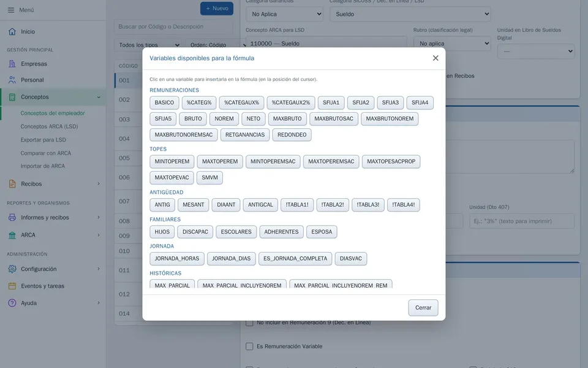Toggle No incluir en Remuneración 9 checkbox

point(249,323)
